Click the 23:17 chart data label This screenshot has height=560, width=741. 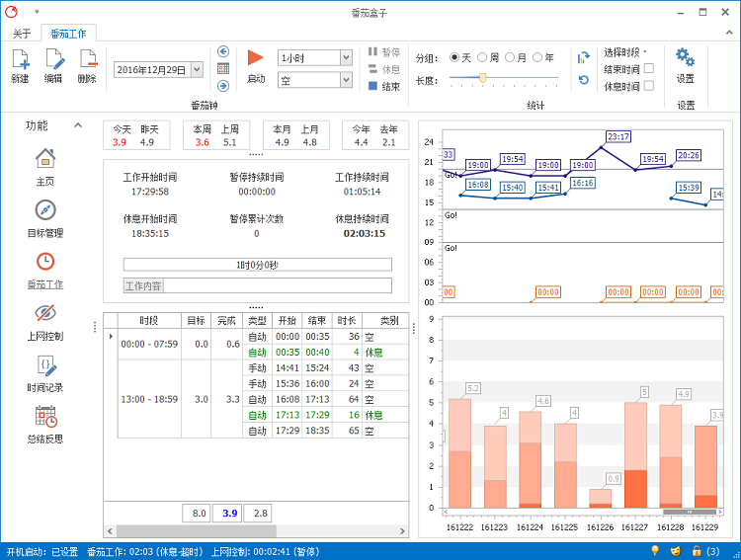[618, 137]
